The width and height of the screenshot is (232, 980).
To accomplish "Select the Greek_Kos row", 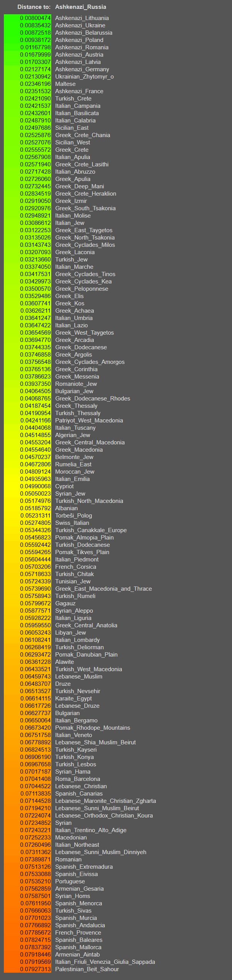I will click(70, 303).
